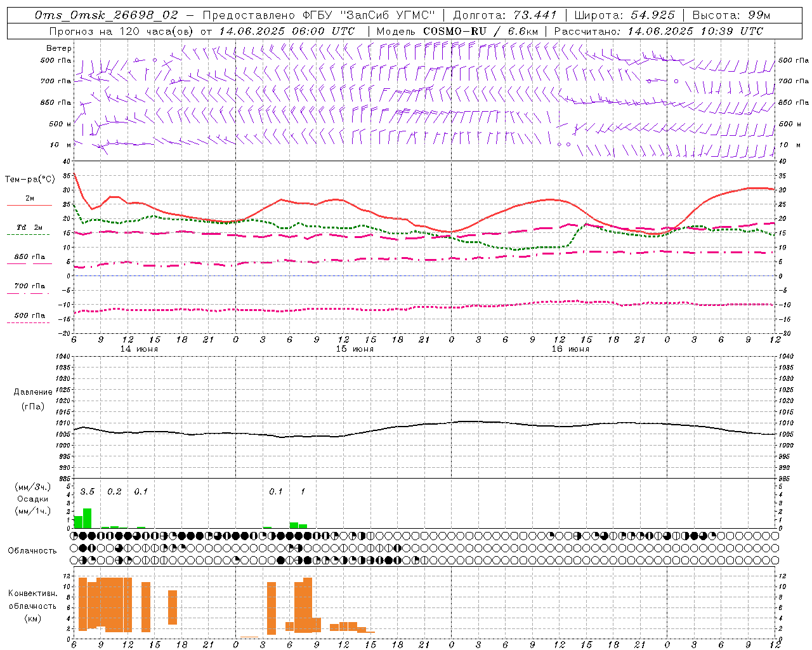This screenshot has height=650, width=812.
Task: Select the (мм/1ч.) precipitation unit label
Action: point(33,511)
